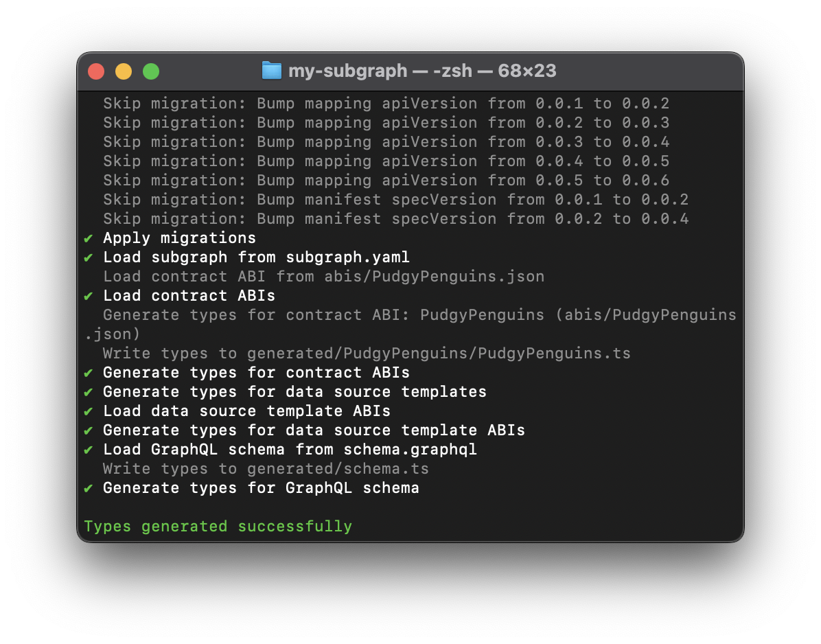
Task: Click checkmark beside Load data source template ABIs
Action: 89,411
